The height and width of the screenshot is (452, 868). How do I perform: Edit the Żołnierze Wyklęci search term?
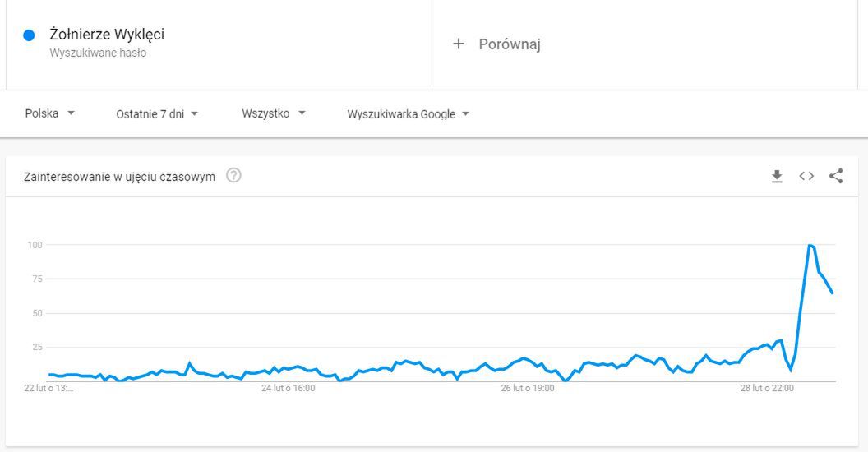click(x=107, y=35)
